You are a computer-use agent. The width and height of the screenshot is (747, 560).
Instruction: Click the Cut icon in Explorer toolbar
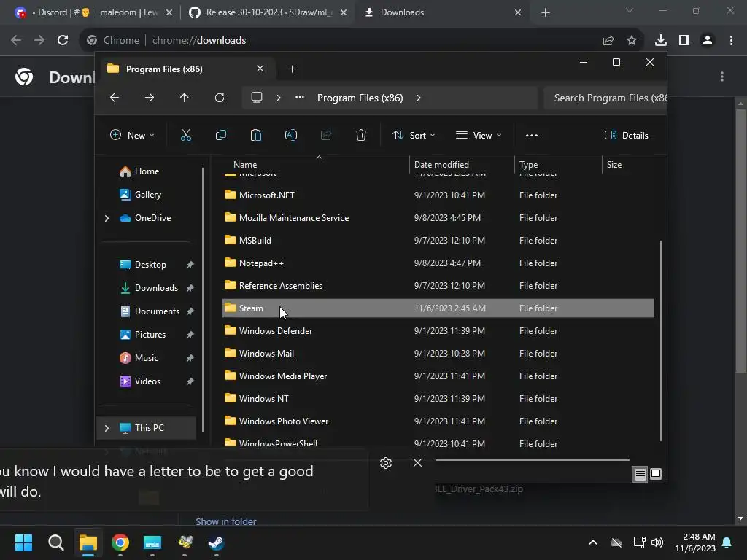(186, 135)
